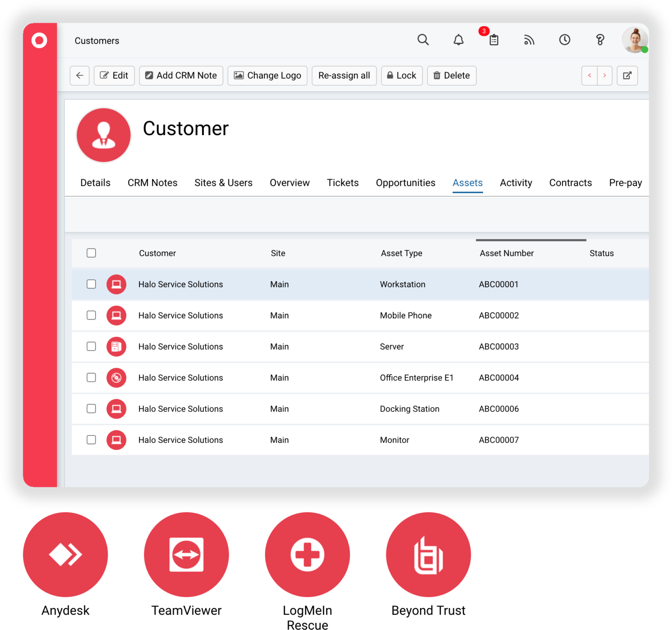Click the TeamViewer integration icon
672x630 pixels.
[186, 554]
